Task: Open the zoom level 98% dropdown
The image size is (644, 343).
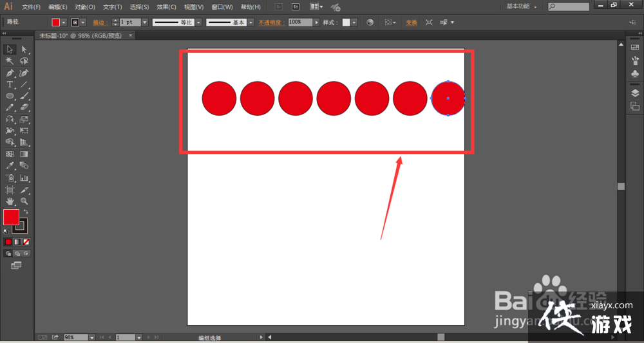Action: pos(92,337)
